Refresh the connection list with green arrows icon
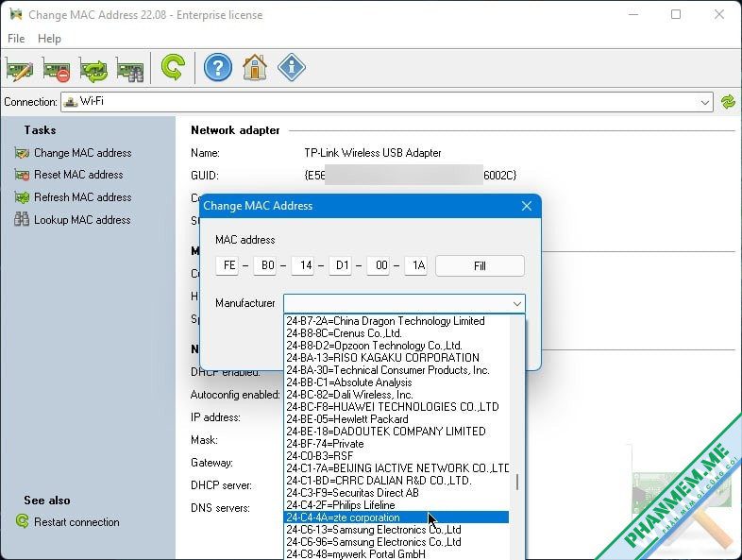The height and width of the screenshot is (560, 742). [728, 102]
